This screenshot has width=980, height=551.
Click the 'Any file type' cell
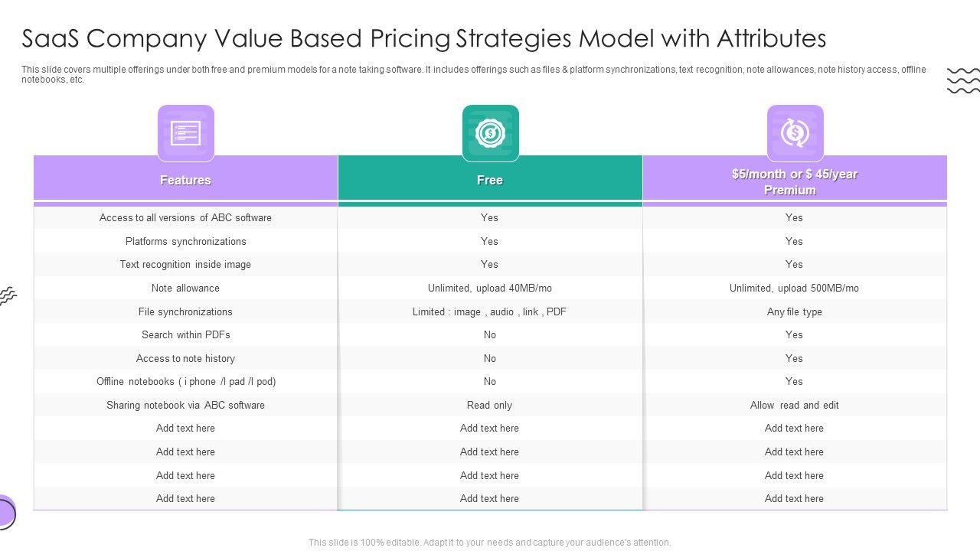[x=794, y=311]
